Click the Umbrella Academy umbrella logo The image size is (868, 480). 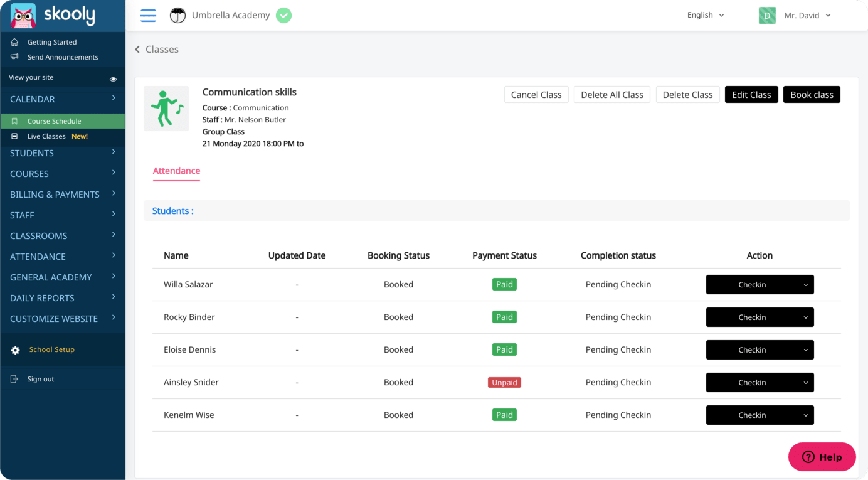click(178, 16)
